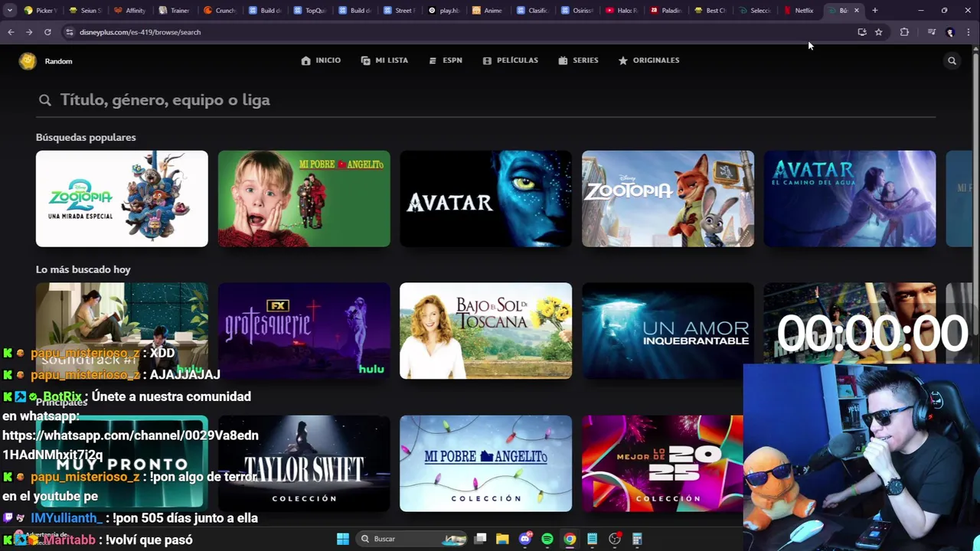Open the FX Grotesquerie thumbnail
Viewport: 980px width, 551px height.
coord(304,331)
